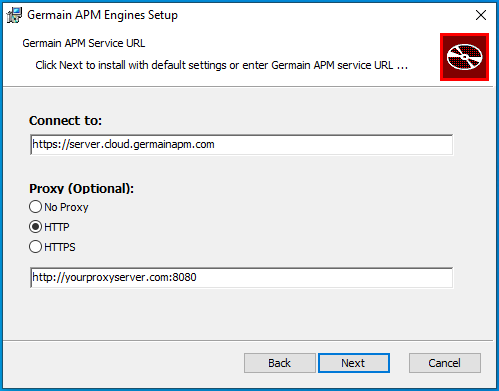Viewport: 499px width, 391px height.
Task: Click the separator line above the buttons
Action: 248,340
